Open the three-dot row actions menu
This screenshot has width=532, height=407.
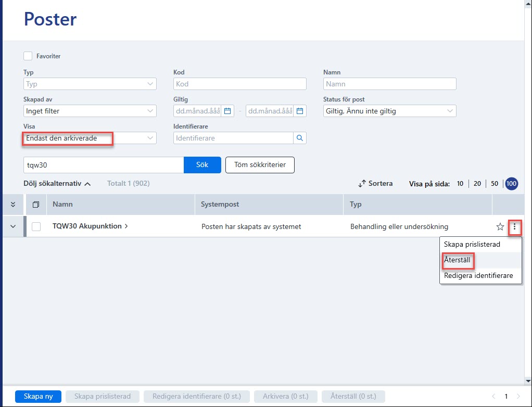point(514,226)
